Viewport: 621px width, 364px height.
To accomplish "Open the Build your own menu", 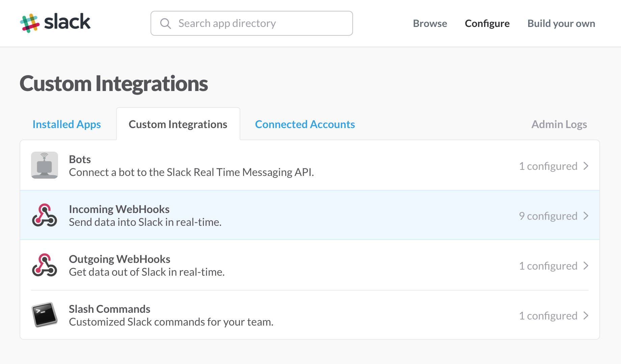I will 561,23.
